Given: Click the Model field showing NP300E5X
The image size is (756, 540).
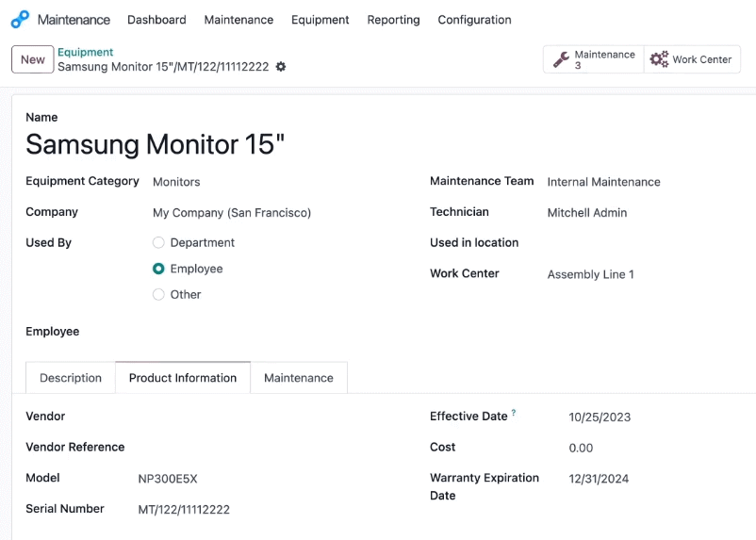Looking at the screenshot, I should tap(270, 479).
